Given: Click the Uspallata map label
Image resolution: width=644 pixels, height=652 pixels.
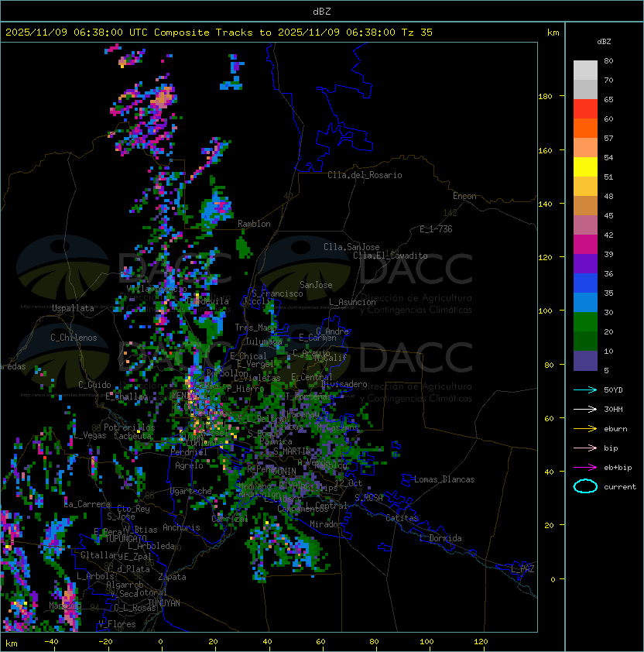Looking at the screenshot, I should [x=73, y=308].
